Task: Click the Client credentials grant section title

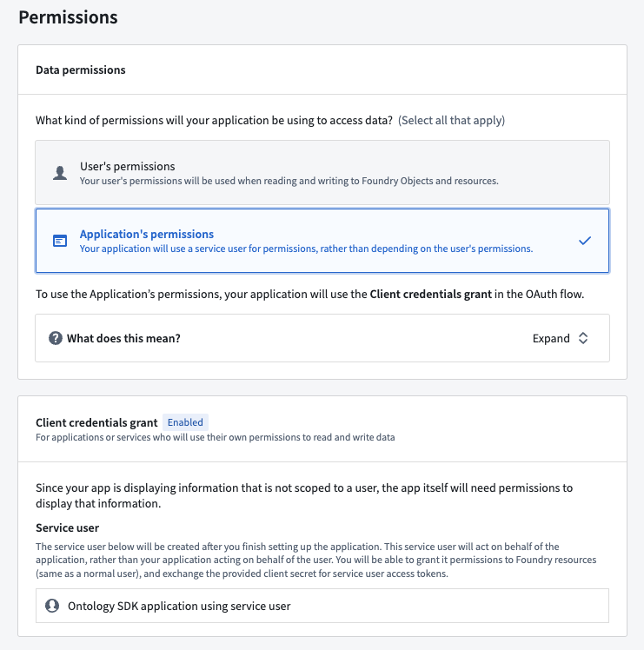Action: coord(96,422)
